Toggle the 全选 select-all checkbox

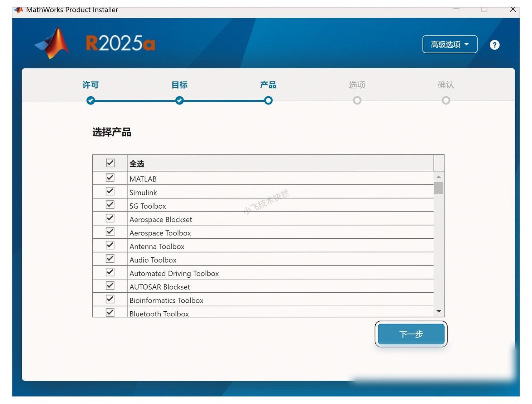pos(110,163)
